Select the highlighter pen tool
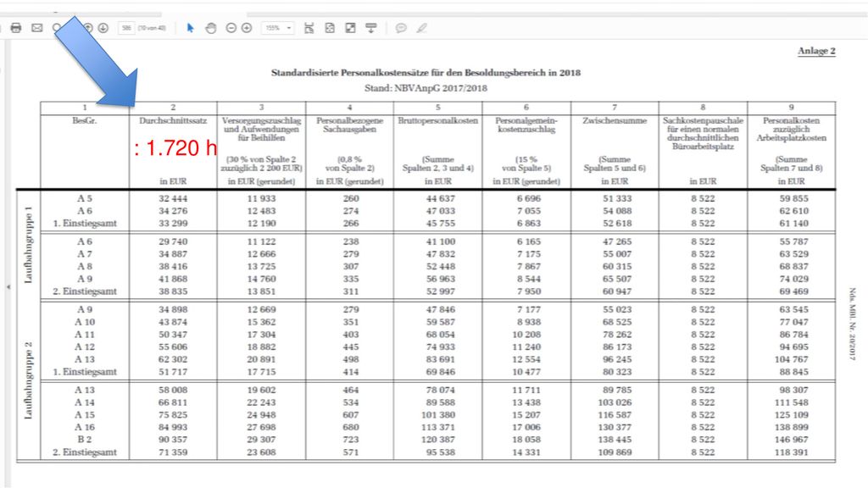The height and width of the screenshot is (488, 868). [x=422, y=28]
